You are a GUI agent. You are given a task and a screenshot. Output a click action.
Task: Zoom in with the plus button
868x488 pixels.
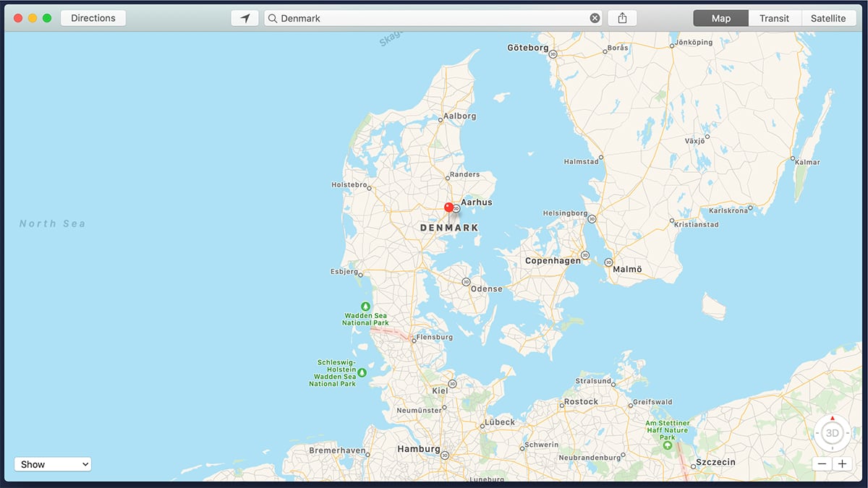841,464
